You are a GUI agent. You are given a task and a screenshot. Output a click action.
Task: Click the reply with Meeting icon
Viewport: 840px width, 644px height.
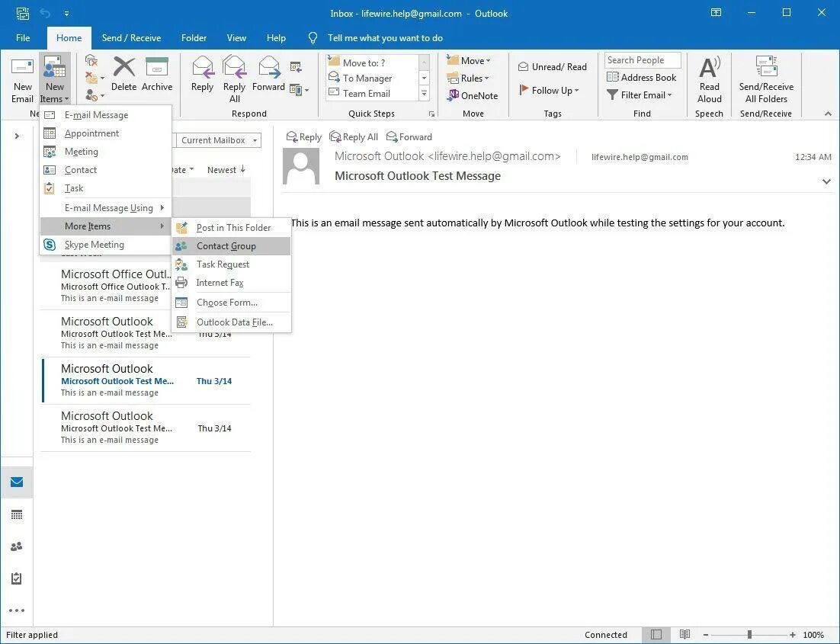point(296,66)
